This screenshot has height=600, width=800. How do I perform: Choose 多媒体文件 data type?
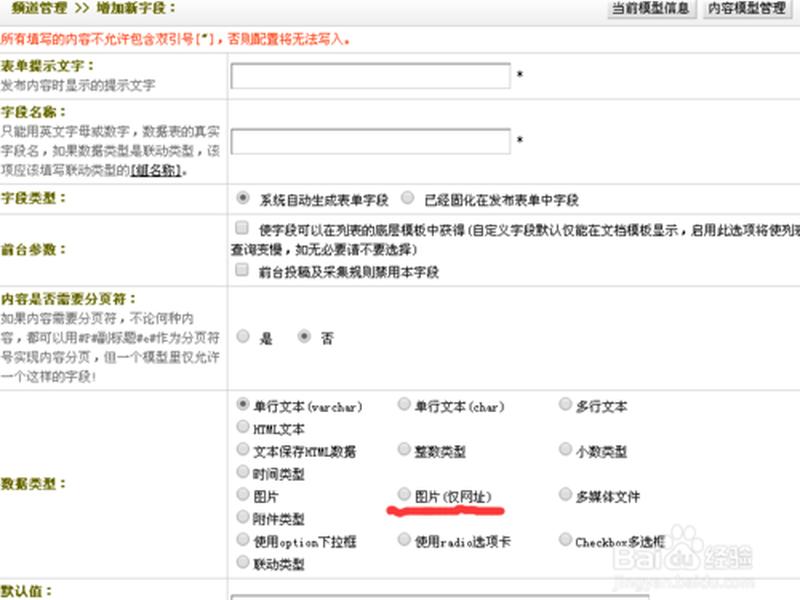tap(565, 494)
